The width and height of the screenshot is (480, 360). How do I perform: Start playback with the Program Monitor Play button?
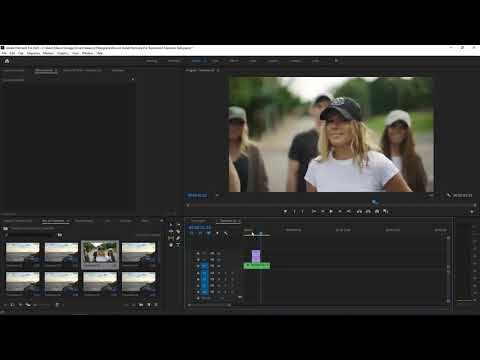point(331,212)
